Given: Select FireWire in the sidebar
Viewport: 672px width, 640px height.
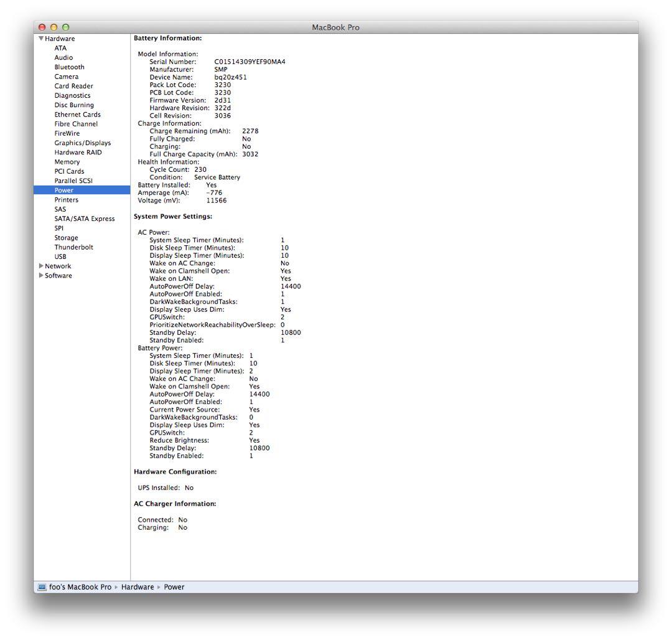Looking at the screenshot, I should pyautogui.click(x=67, y=133).
